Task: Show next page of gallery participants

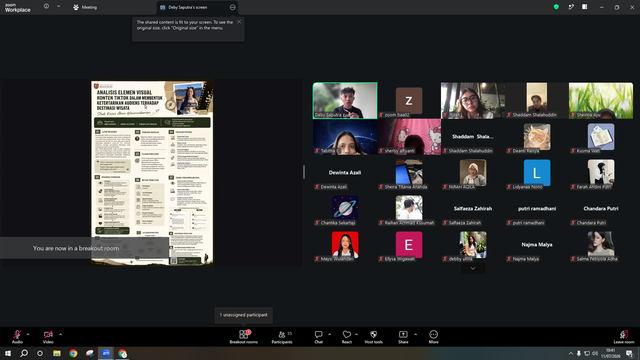Action: tap(473, 268)
